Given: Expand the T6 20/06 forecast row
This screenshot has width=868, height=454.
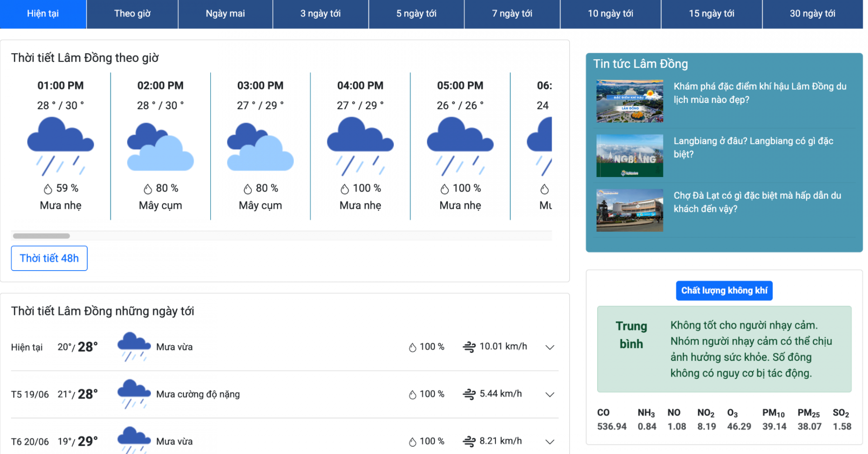Looking at the screenshot, I should click(x=550, y=442).
